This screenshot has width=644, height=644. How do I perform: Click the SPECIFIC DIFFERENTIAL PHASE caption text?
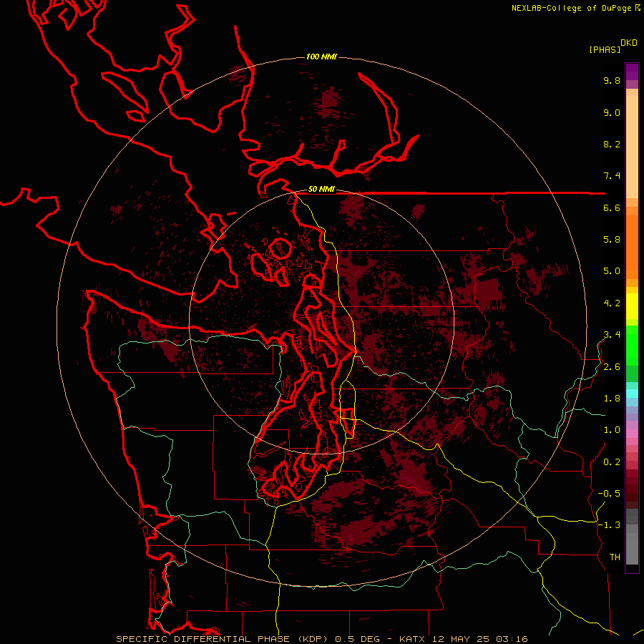(203, 639)
